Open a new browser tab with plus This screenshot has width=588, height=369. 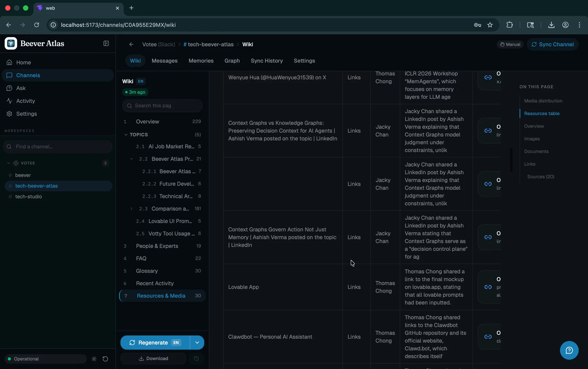pyautogui.click(x=131, y=8)
